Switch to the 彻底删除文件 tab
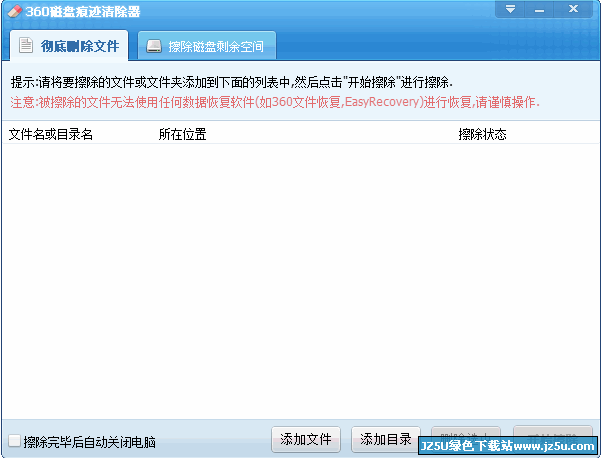601x458 pixels. coord(69,46)
